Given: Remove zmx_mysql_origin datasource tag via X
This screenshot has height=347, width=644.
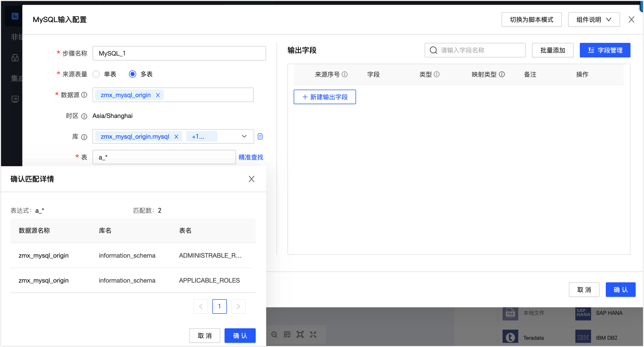Looking at the screenshot, I should [158, 95].
